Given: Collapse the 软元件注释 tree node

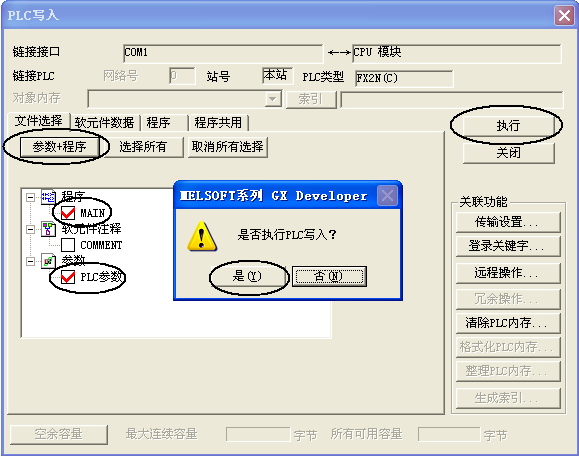Looking at the screenshot, I should click(30, 229).
